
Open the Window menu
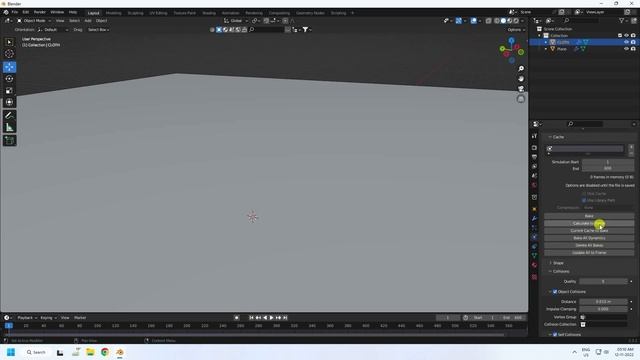click(x=57, y=12)
